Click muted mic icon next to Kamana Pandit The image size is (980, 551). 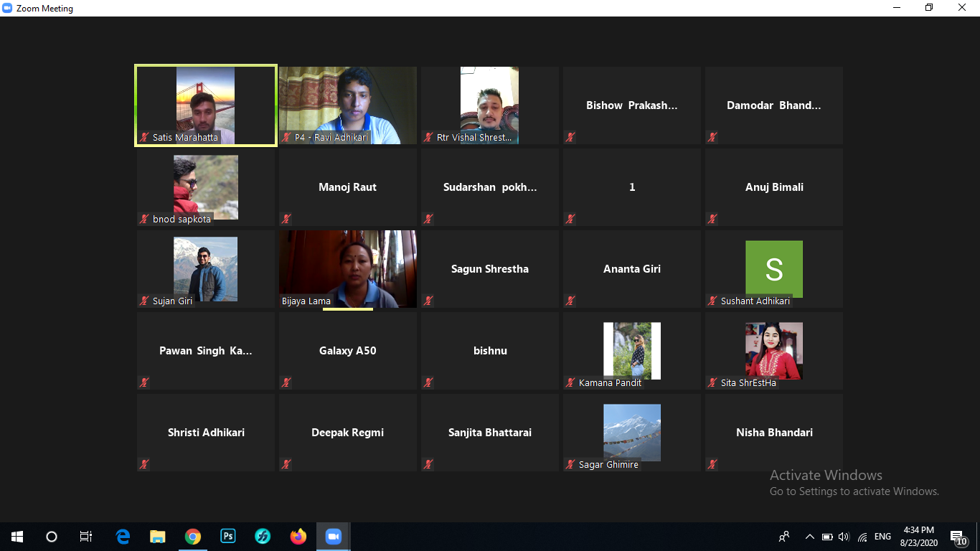pyautogui.click(x=571, y=383)
